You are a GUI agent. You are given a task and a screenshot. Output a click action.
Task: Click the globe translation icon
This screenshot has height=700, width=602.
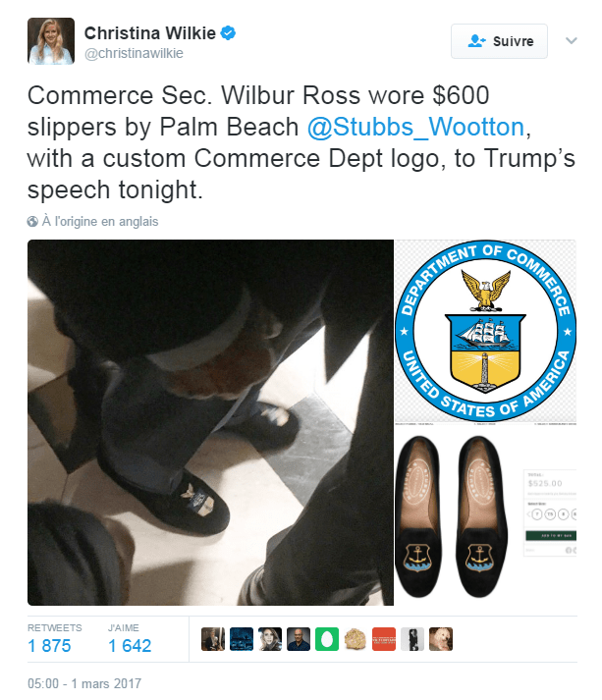pyautogui.click(x=32, y=222)
